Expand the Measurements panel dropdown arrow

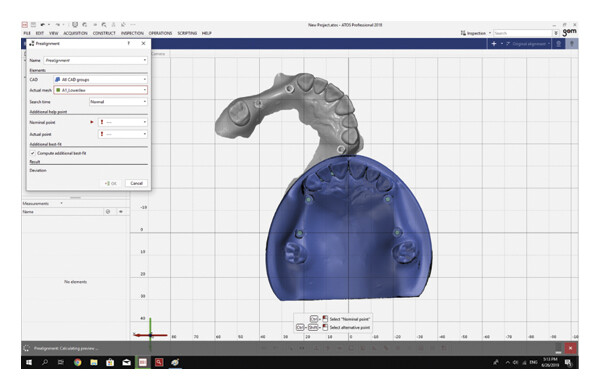click(x=61, y=204)
